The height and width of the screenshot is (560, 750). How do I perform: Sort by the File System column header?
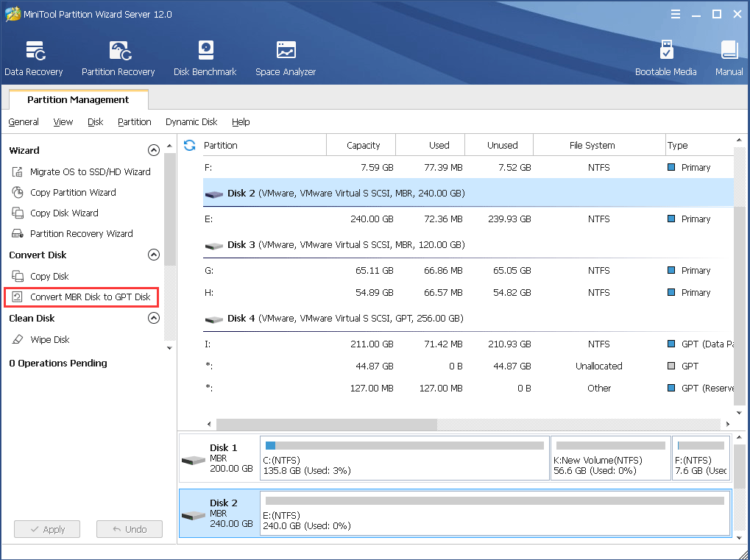pos(599,146)
